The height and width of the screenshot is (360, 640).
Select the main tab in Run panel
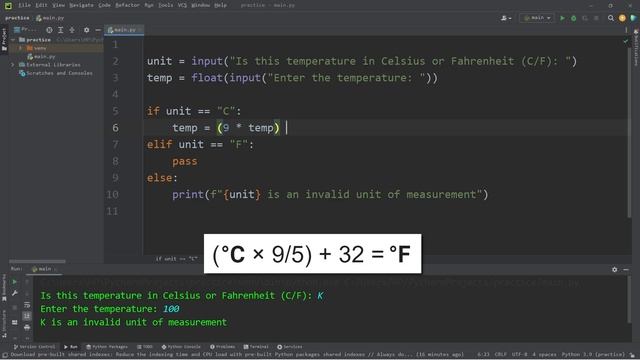tap(44, 269)
